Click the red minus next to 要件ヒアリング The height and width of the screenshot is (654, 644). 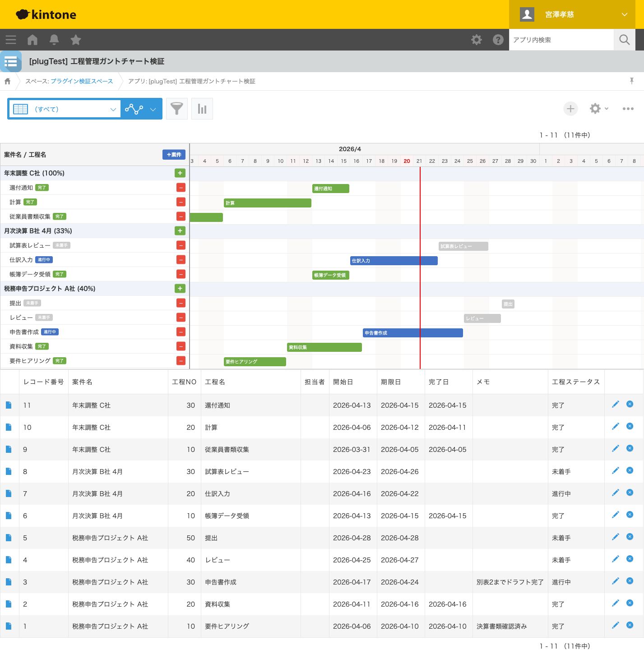[x=181, y=361]
